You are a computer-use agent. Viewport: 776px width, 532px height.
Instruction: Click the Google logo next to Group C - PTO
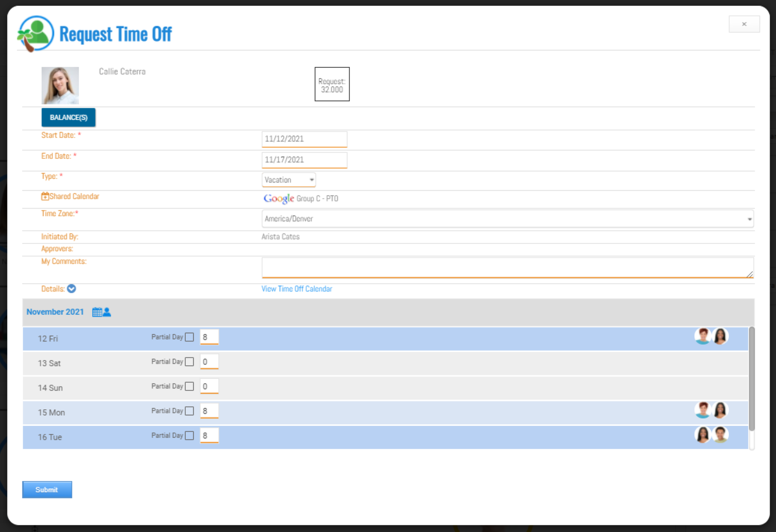point(278,198)
